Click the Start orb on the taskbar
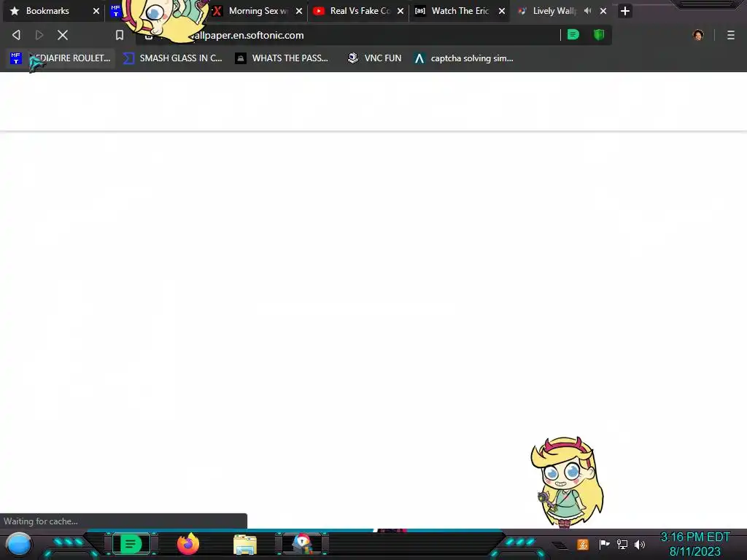The image size is (747, 560). 18,544
